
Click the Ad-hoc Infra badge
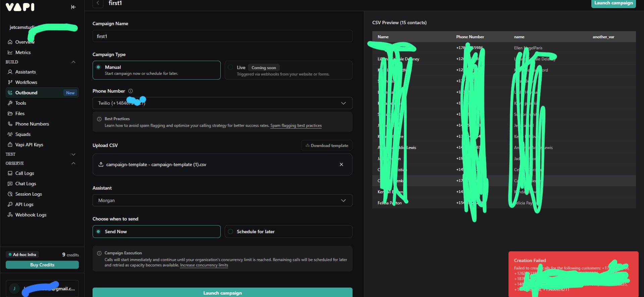(22, 254)
